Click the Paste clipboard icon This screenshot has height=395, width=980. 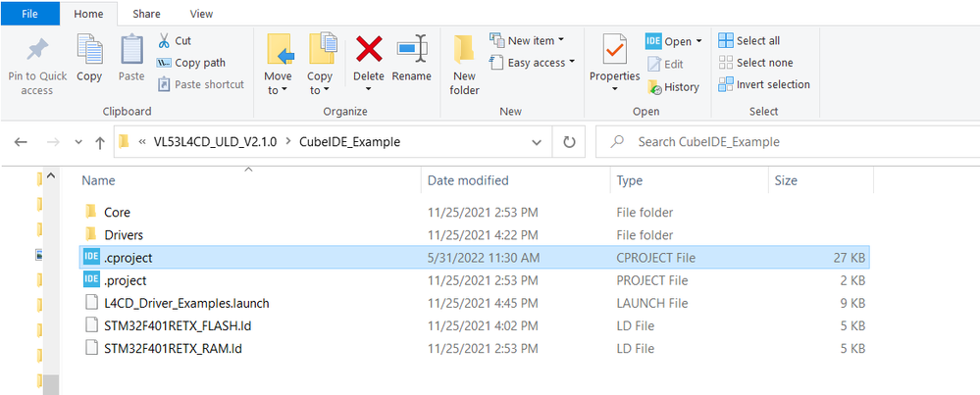pyautogui.click(x=131, y=49)
